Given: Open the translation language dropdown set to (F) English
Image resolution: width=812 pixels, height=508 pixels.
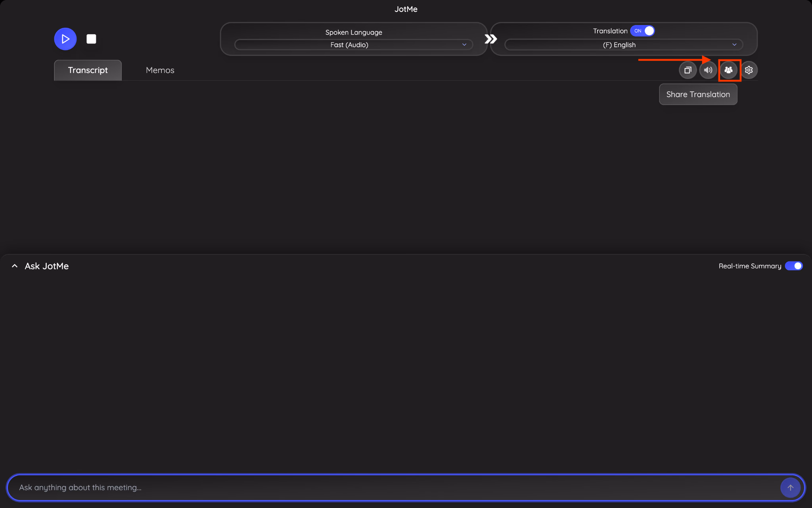Looking at the screenshot, I should (x=623, y=45).
